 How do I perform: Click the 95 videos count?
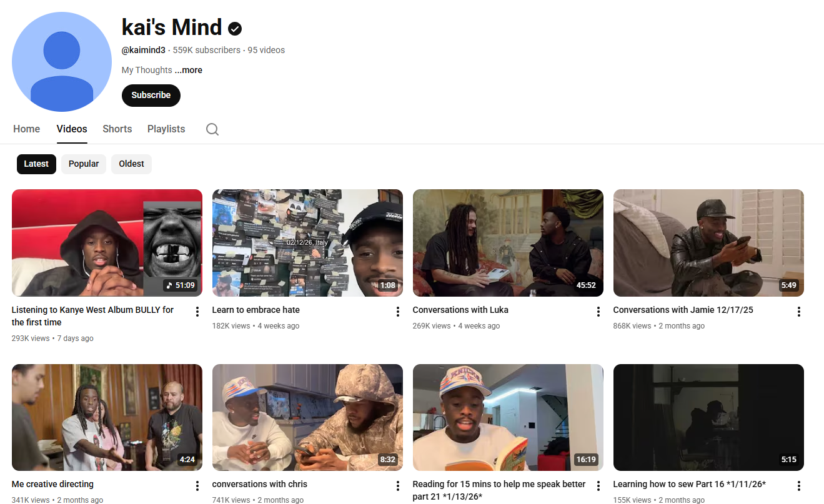click(x=266, y=50)
